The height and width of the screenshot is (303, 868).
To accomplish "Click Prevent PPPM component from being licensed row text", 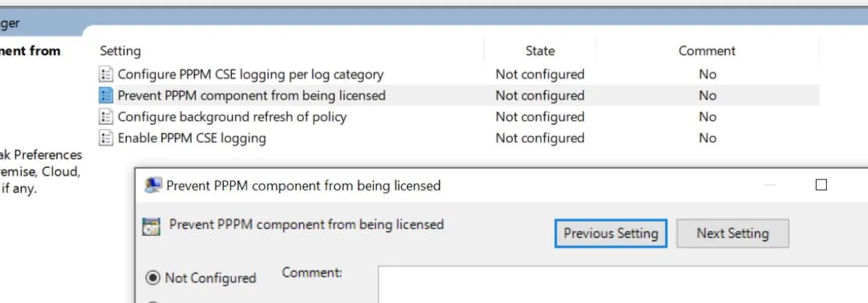I will click(x=252, y=95).
